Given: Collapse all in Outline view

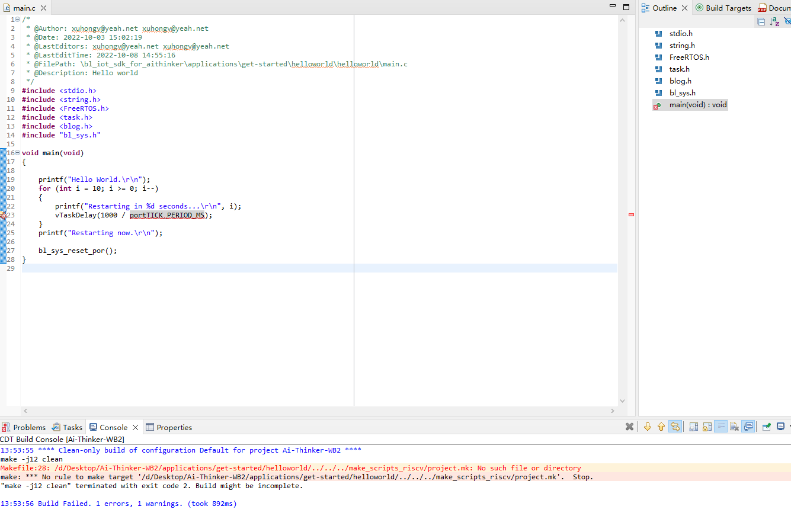Looking at the screenshot, I should click(x=761, y=22).
